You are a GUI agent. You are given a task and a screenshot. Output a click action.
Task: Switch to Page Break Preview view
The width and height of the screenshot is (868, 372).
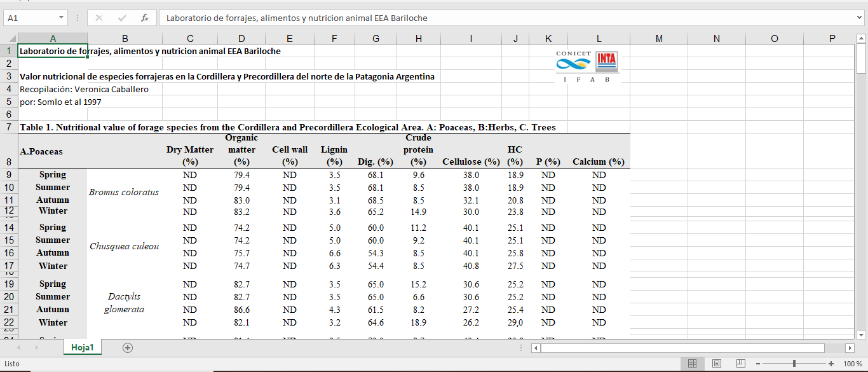tap(740, 364)
